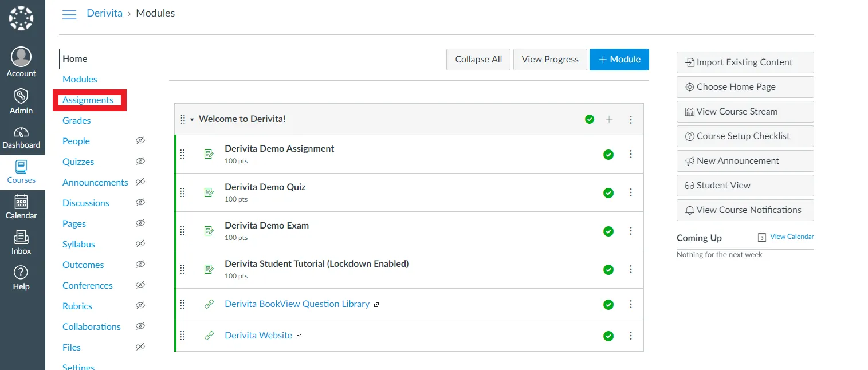Select Grades in the course navigation

(x=76, y=120)
